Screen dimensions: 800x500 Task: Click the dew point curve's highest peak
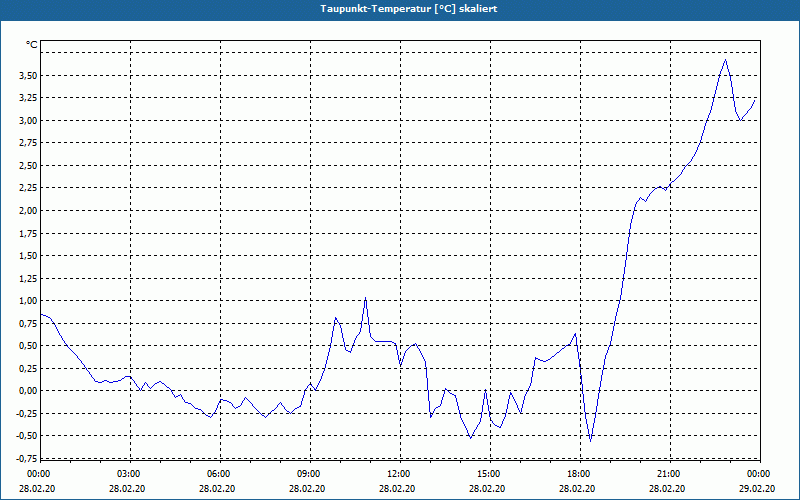coord(726,60)
